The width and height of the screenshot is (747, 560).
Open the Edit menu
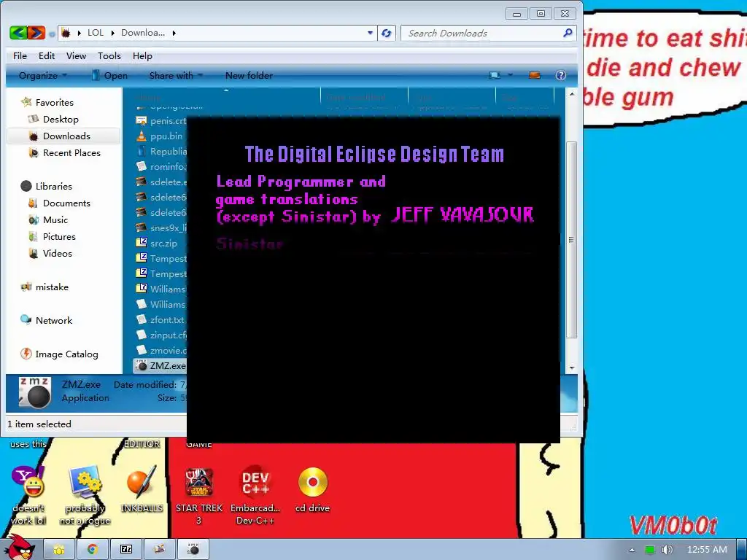47,55
